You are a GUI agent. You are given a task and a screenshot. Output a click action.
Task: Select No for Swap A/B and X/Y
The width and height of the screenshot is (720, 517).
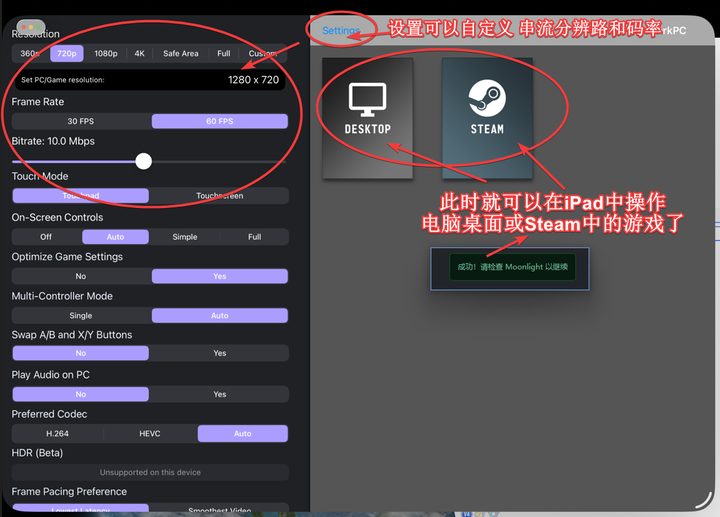(x=81, y=353)
